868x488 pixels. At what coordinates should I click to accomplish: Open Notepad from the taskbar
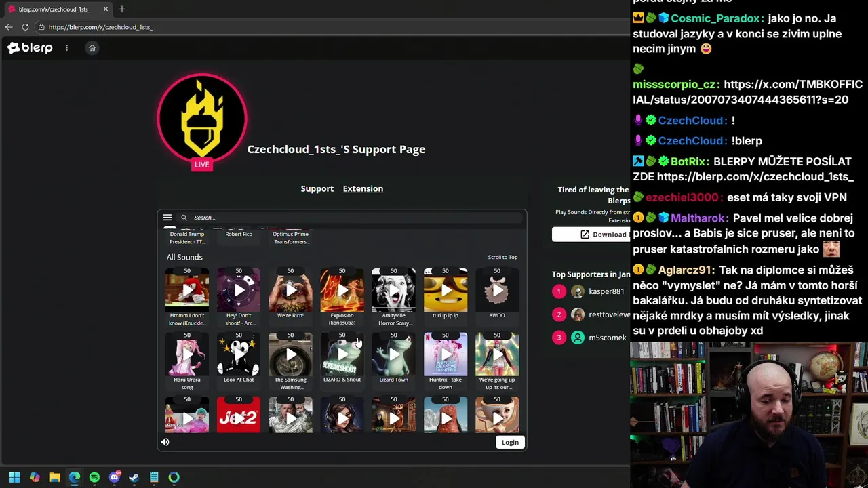click(154, 477)
